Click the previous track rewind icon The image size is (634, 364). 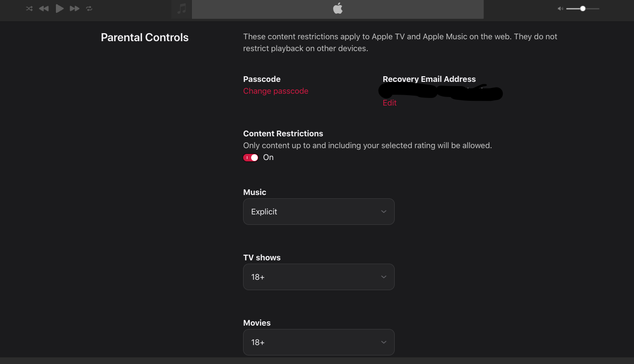(x=44, y=9)
